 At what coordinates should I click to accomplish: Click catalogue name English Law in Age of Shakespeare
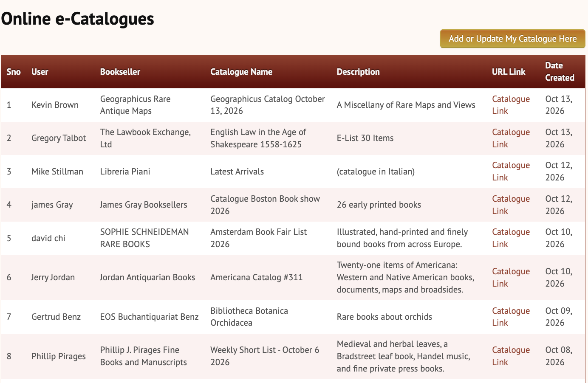point(258,138)
